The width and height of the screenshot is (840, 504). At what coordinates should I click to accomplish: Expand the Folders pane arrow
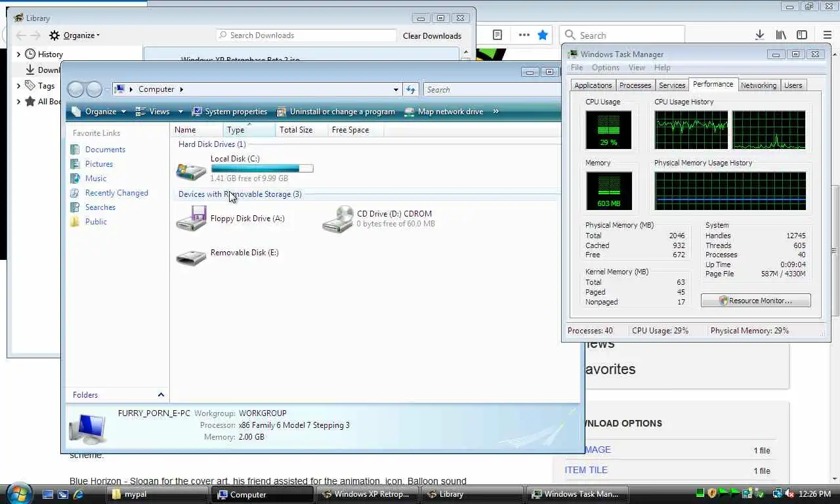[161, 394]
